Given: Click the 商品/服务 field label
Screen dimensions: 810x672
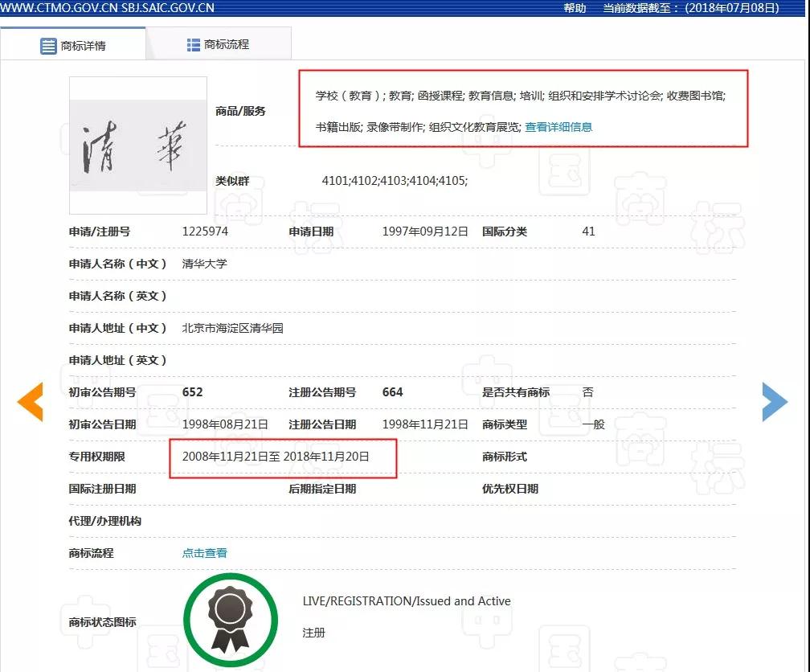Looking at the screenshot, I should pos(240,111).
